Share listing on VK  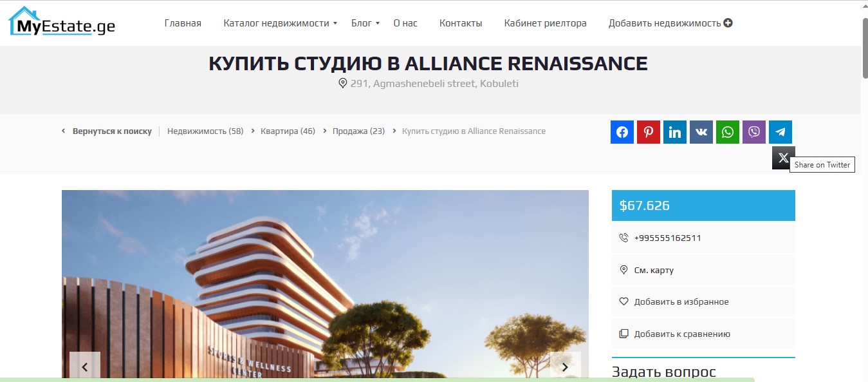(x=701, y=132)
